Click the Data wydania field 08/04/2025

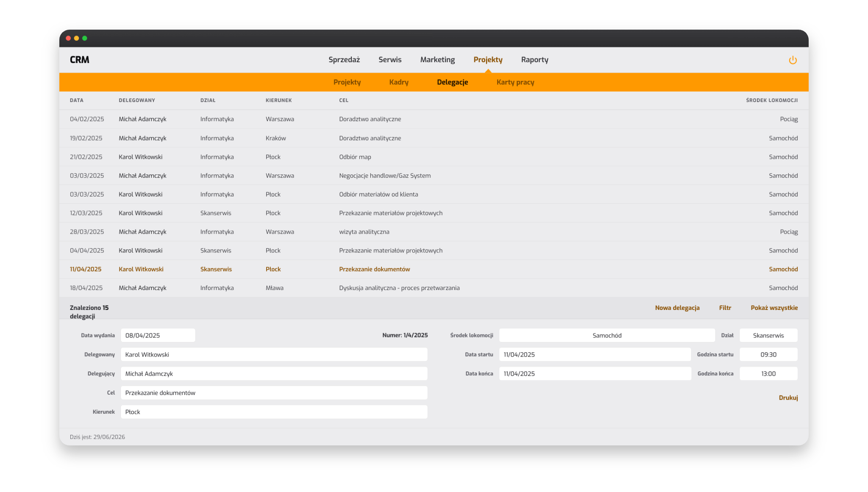click(x=158, y=335)
